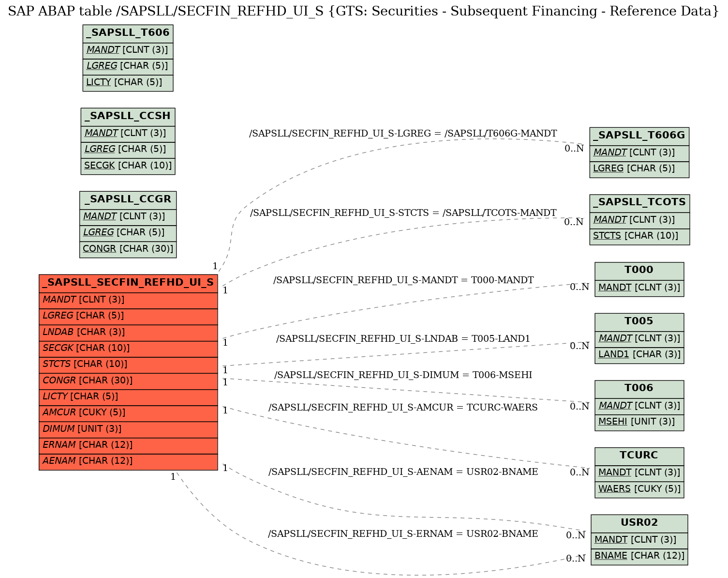Viewport: 728px width, 578px height.
Task: Click the USR02 table header
Action: point(639,523)
